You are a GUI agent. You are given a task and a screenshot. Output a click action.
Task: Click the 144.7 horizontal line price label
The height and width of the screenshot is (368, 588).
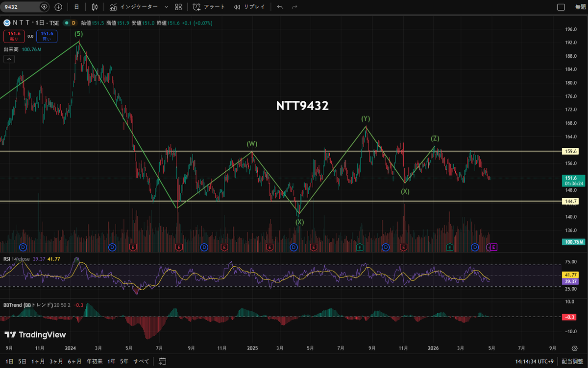point(571,201)
